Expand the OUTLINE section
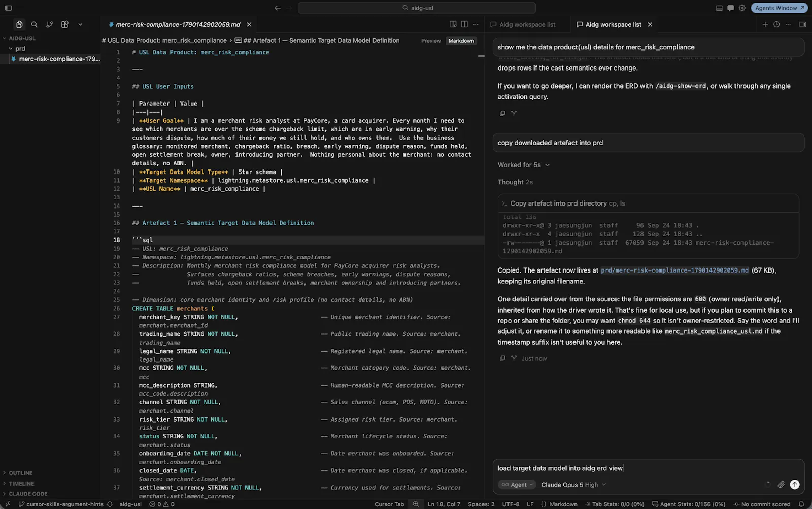The image size is (812, 509). (20, 473)
